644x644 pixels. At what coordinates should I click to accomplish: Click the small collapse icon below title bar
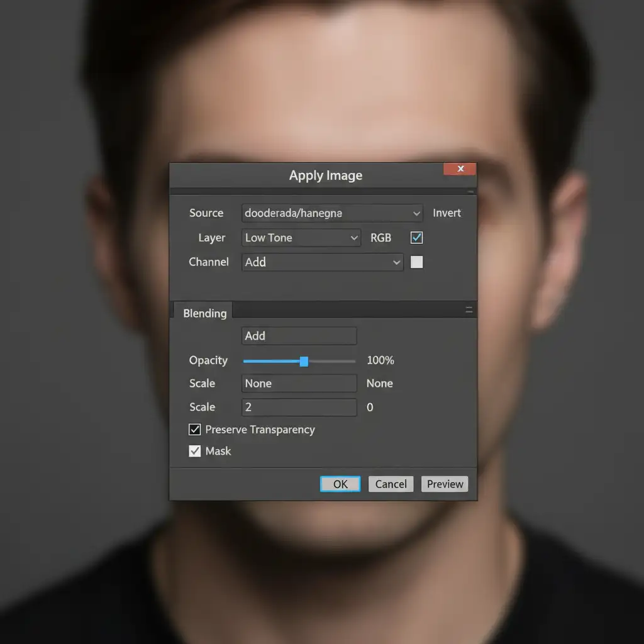(470, 191)
